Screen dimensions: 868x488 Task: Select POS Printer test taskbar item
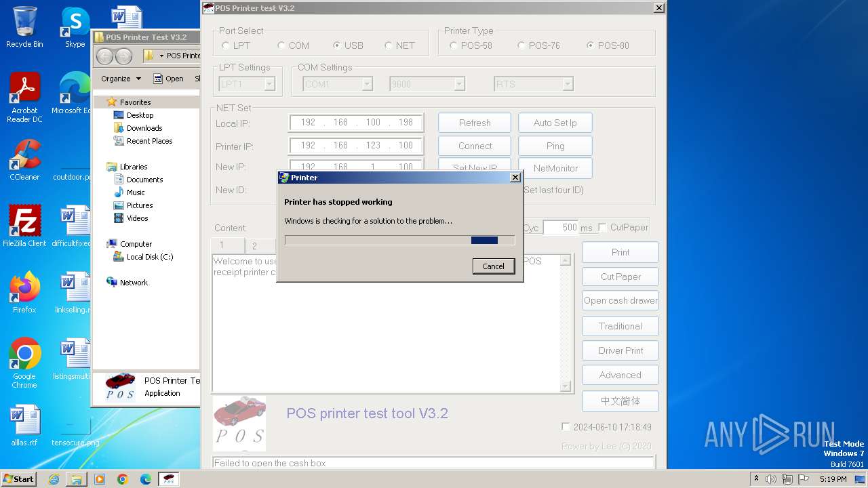tap(169, 479)
